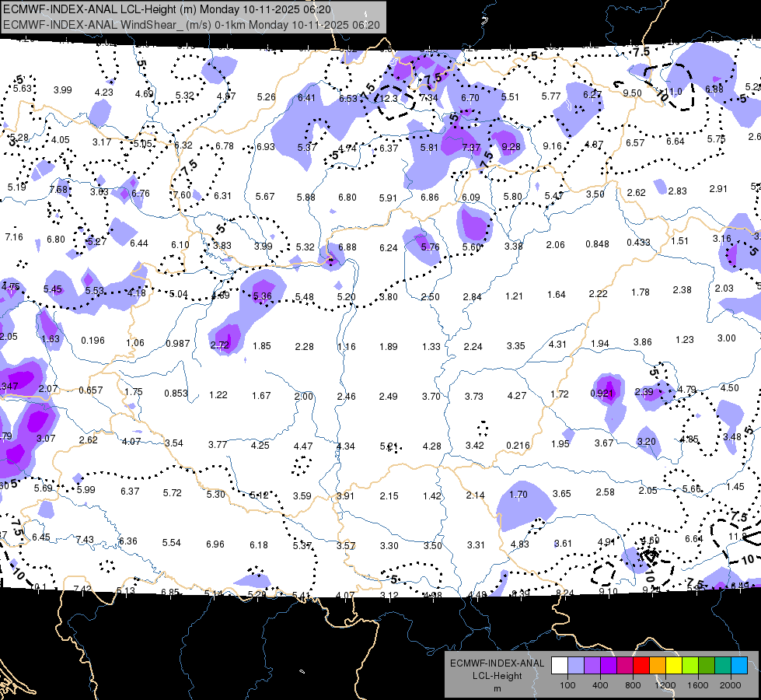Viewport: 761px width, 700px height.
Task: Click the legend tick label 800
Action: tap(633, 685)
